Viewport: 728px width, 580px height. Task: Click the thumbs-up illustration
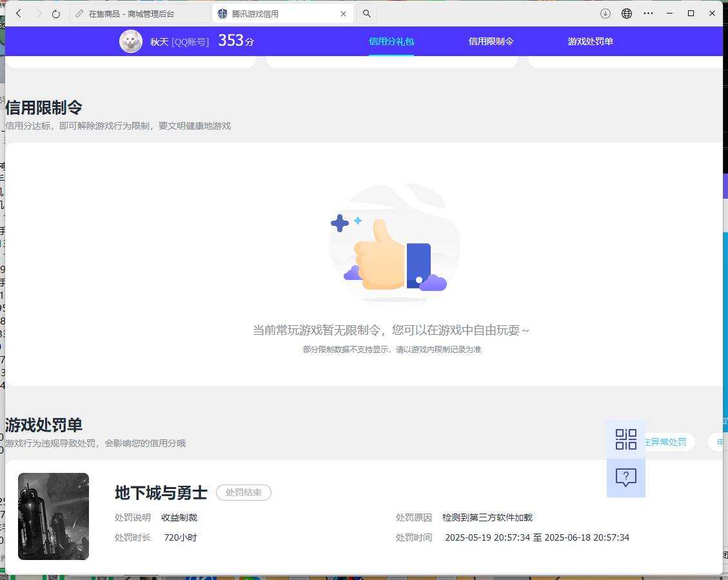click(394, 243)
